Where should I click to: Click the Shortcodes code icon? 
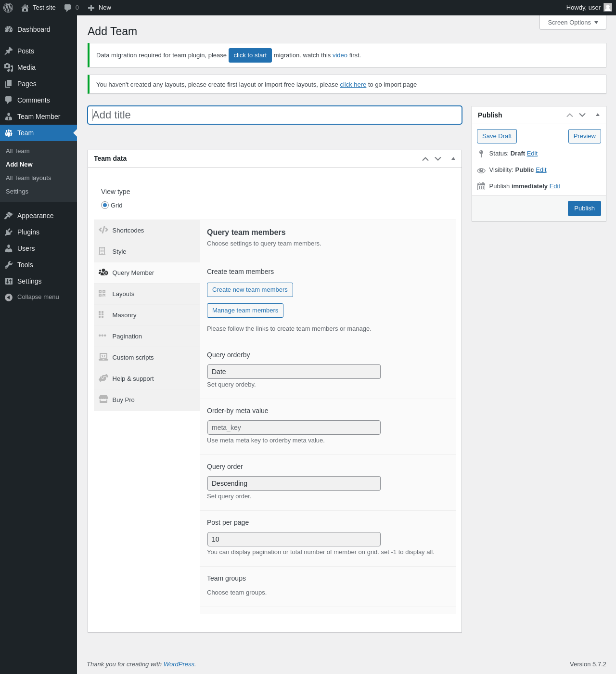(x=103, y=230)
